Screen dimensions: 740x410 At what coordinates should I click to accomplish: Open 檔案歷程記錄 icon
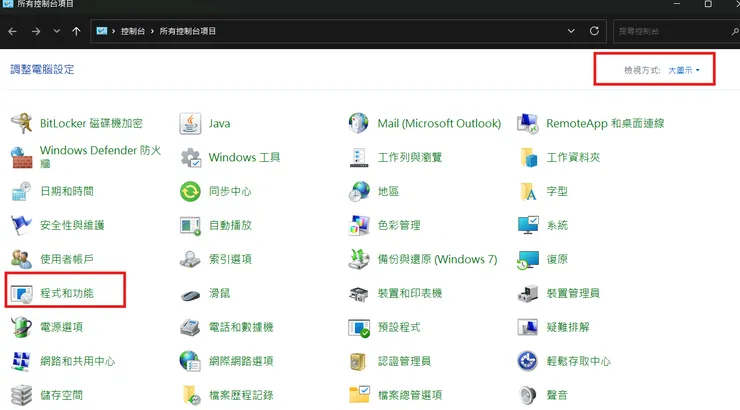pyautogui.click(x=191, y=395)
